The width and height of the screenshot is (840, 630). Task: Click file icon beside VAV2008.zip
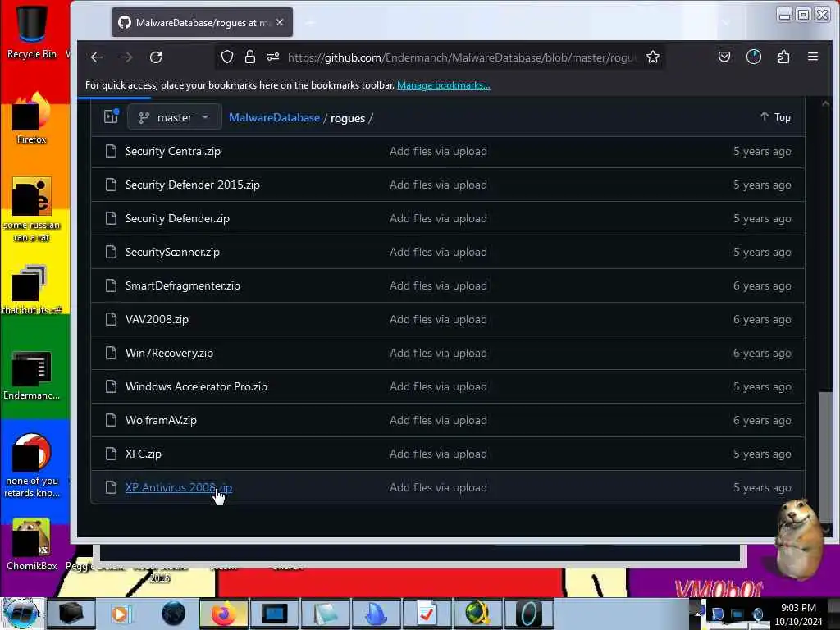[111, 319]
